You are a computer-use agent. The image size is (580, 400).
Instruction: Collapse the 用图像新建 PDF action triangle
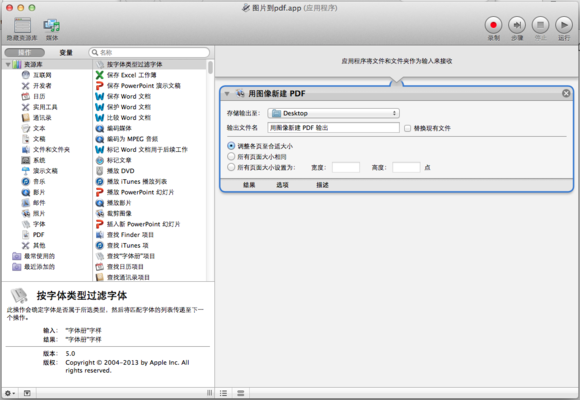coord(227,94)
